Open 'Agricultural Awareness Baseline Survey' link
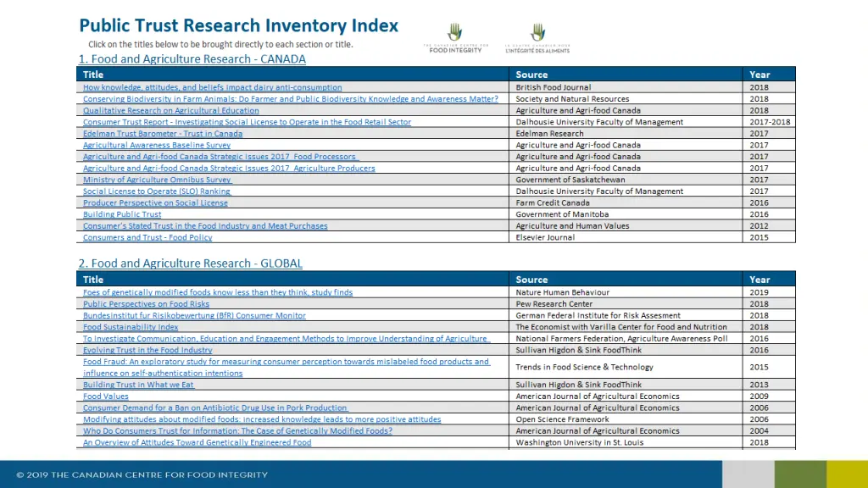868x488 pixels. [x=157, y=146]
